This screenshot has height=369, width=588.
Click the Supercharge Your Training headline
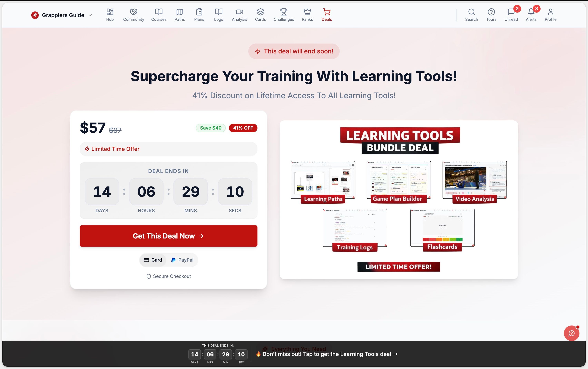[x=294, y=76]
